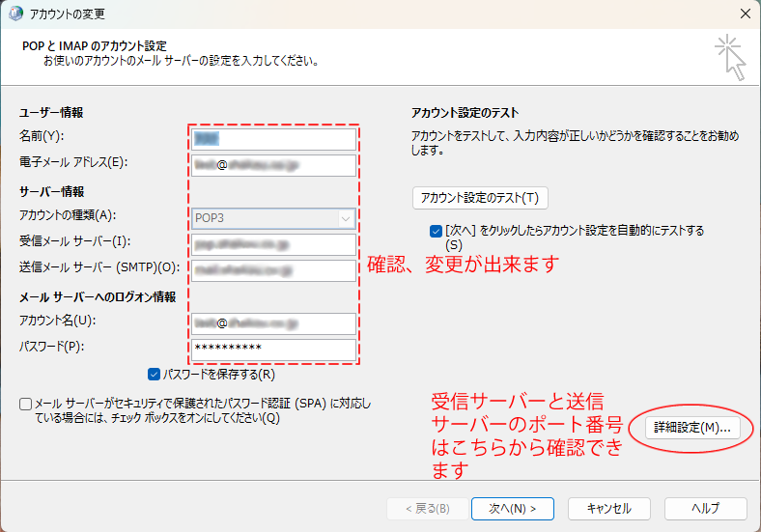Image resolution: width=761 pixels, height=532 pixels.
Task: Click the アカウント名 input field
Action: tap(273, 323)
